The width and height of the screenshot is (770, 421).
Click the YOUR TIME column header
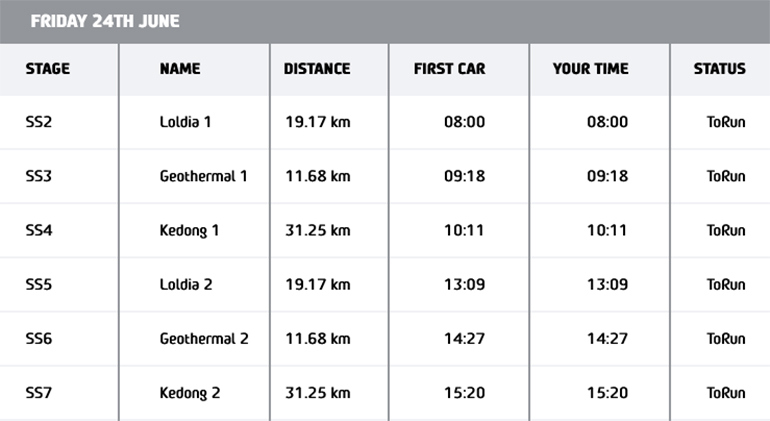pyautogui.click(x=590, y=69)
